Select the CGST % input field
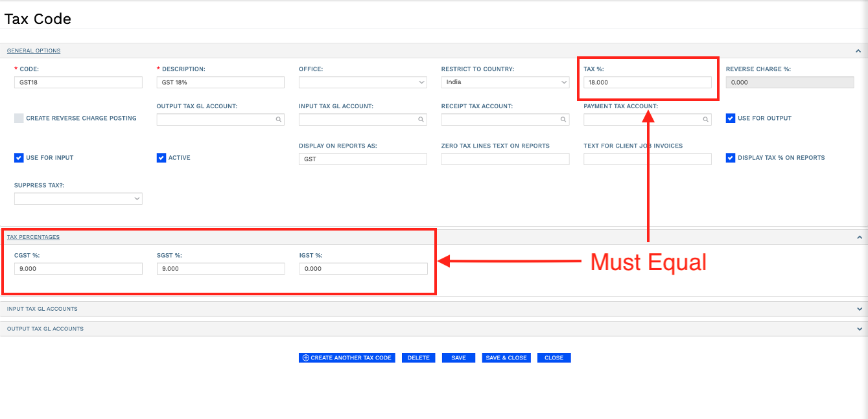This screenshot has width=868, height=419. [x=78, y=268]
